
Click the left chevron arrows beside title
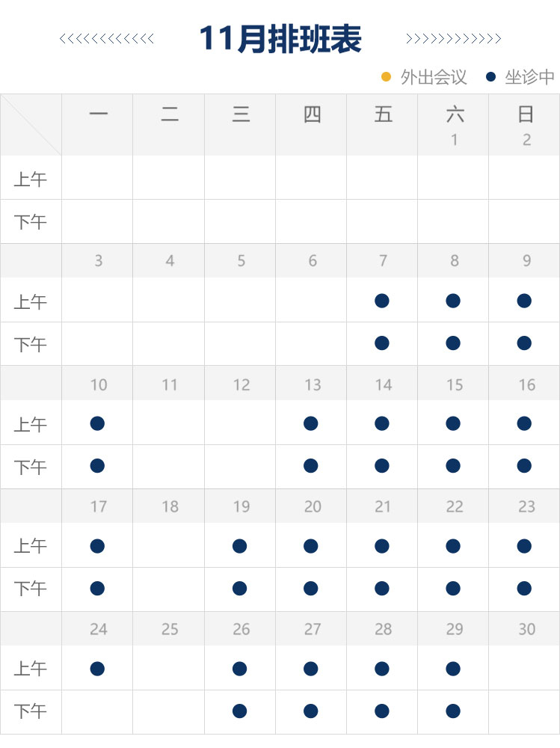[107, 39]
